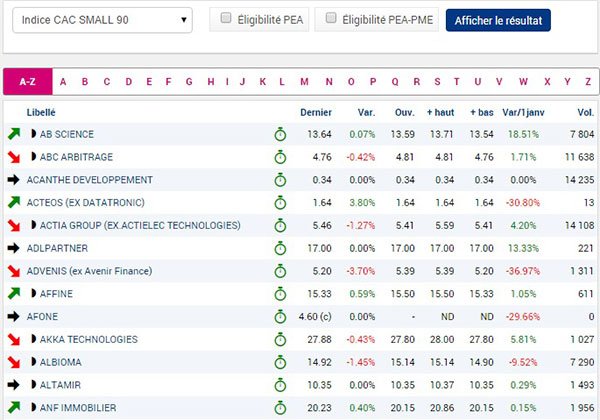This screenshot has height=420, width=600.
Task: Filter stocks by letter Z
Action: 588,81
